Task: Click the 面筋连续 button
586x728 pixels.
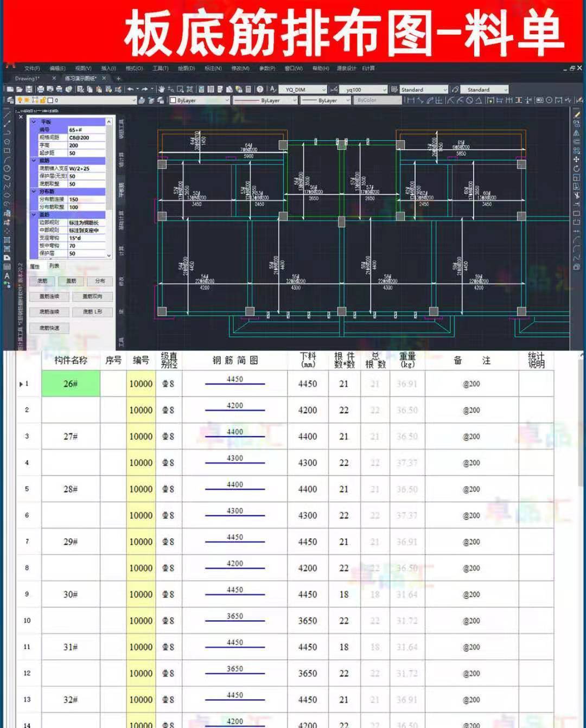Action: tap(49, 297)
